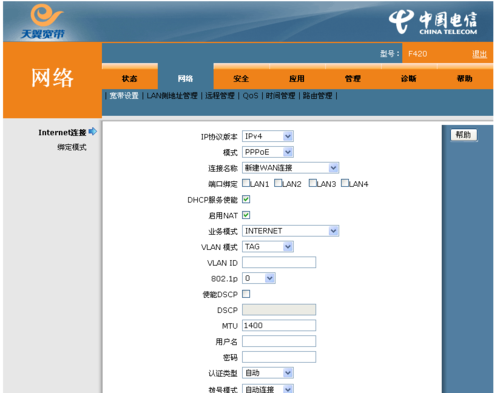Select 绑定模式 in the sidebar
500x393 pixels.
pyautogui.click(x=72, y=147)
